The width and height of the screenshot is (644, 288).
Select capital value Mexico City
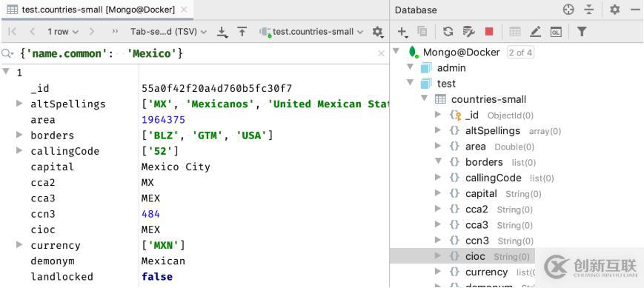176,167
